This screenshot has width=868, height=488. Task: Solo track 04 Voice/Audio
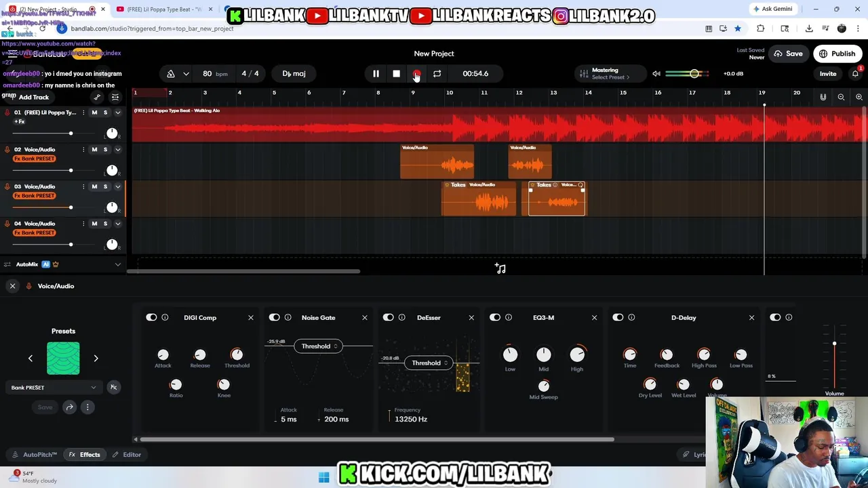105,223
